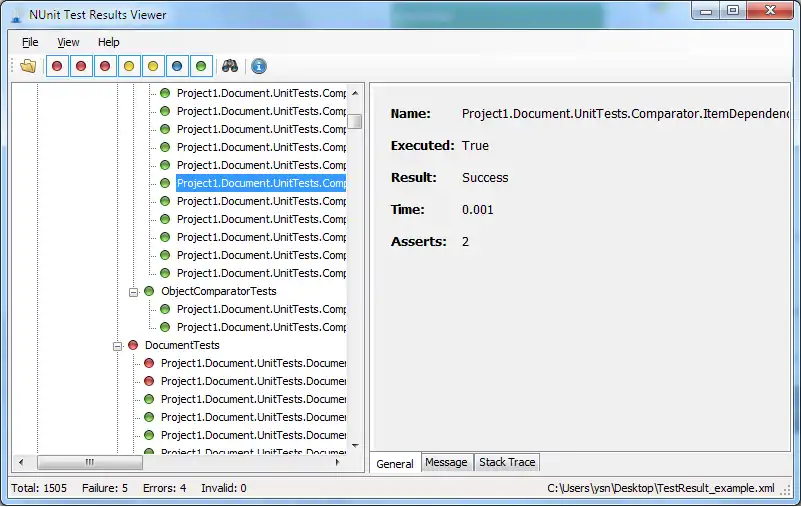Close the NUnit Test Results Viewer window
Viewport: 801px width, 507px height.
tap(770, 10)
